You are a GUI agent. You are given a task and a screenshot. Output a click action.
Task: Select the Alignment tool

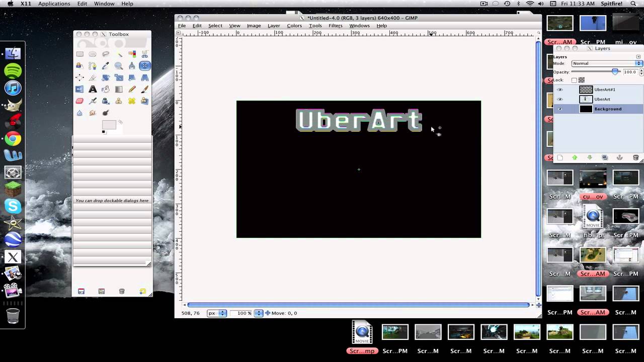(x=79, y=77)
